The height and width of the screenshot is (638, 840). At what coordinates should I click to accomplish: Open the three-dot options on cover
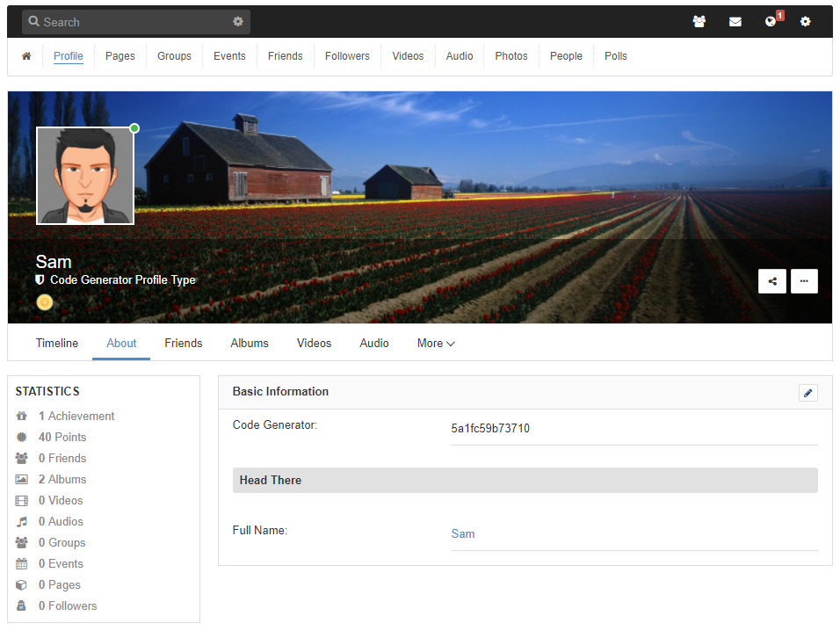[804, 281]
